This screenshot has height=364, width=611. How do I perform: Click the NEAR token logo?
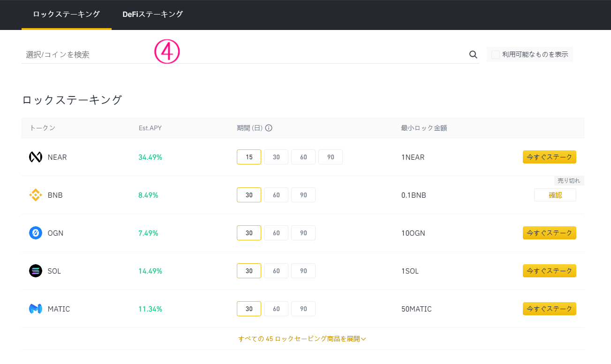pyautogui.click(x=36, y=157)
